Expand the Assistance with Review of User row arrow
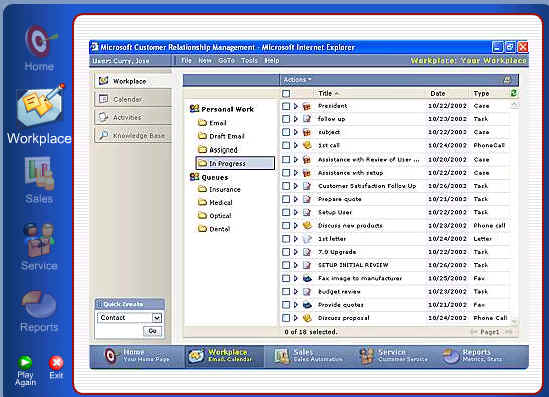This screenshot has width=549, height=397. coord(296,160)
